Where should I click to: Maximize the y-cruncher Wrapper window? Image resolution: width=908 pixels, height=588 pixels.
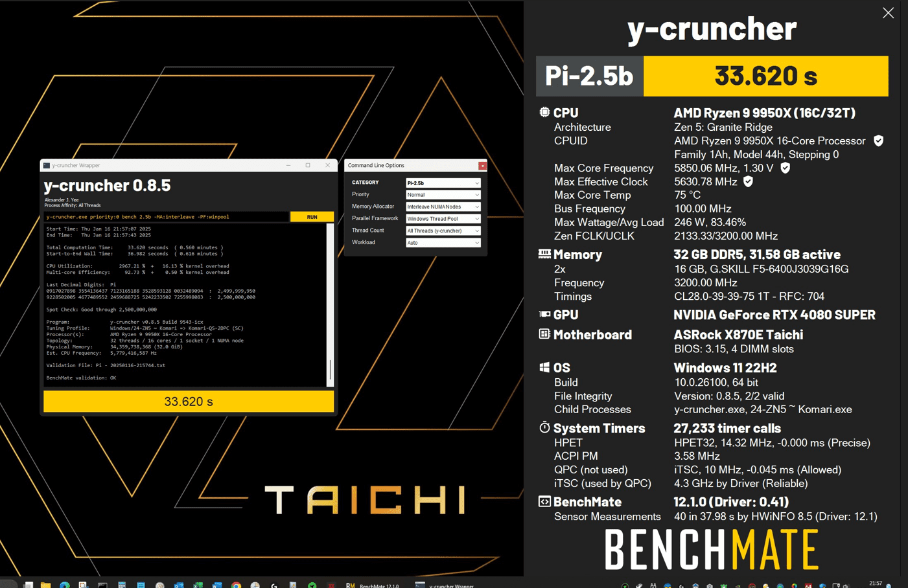(308, 165)
